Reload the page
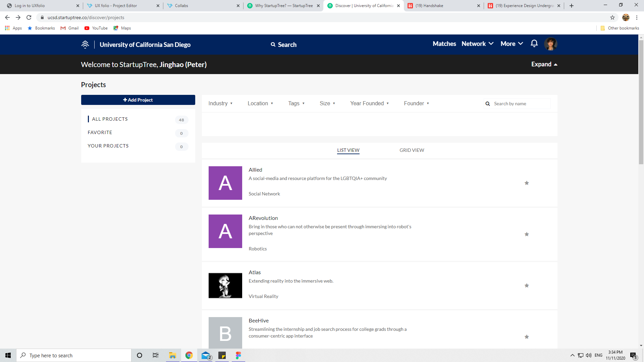 (x=29, y=17)
